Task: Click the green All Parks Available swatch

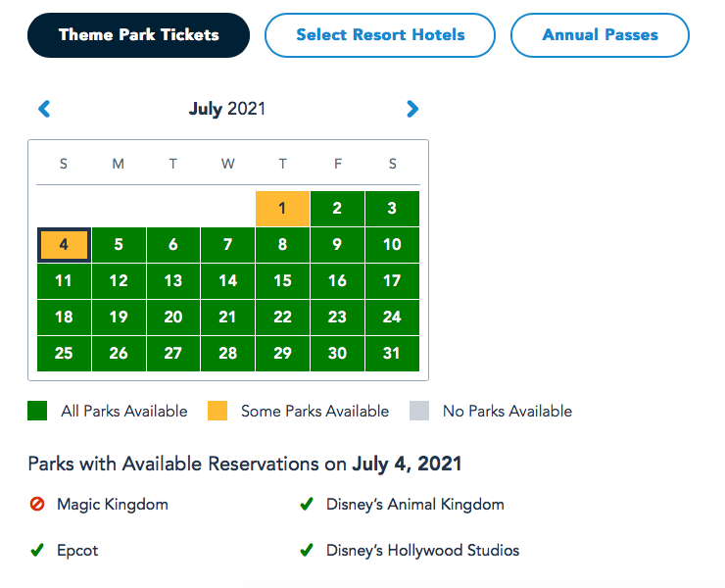Action: [x=37, y=412]
